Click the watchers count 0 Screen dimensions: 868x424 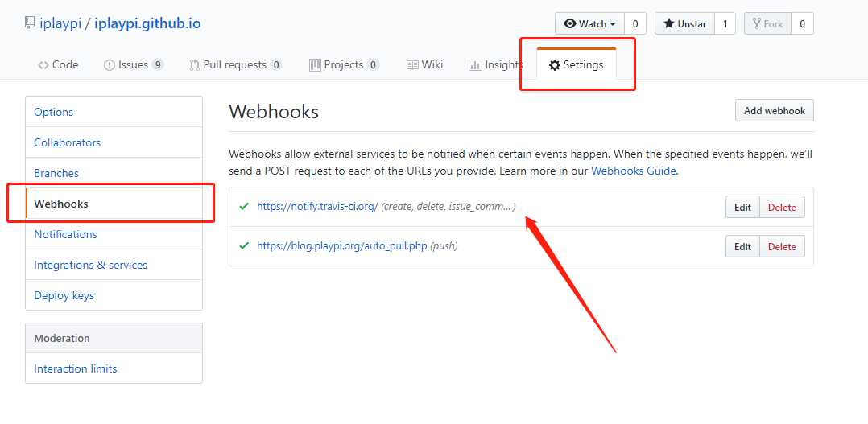(635, 24)
